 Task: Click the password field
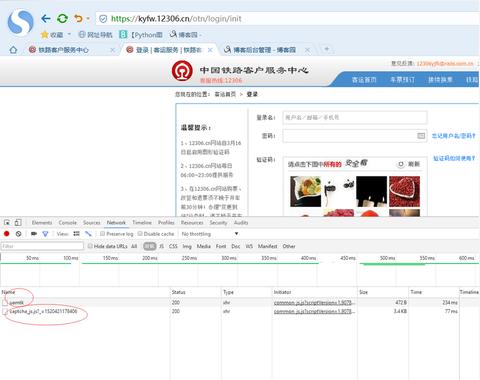pos(355,136)
